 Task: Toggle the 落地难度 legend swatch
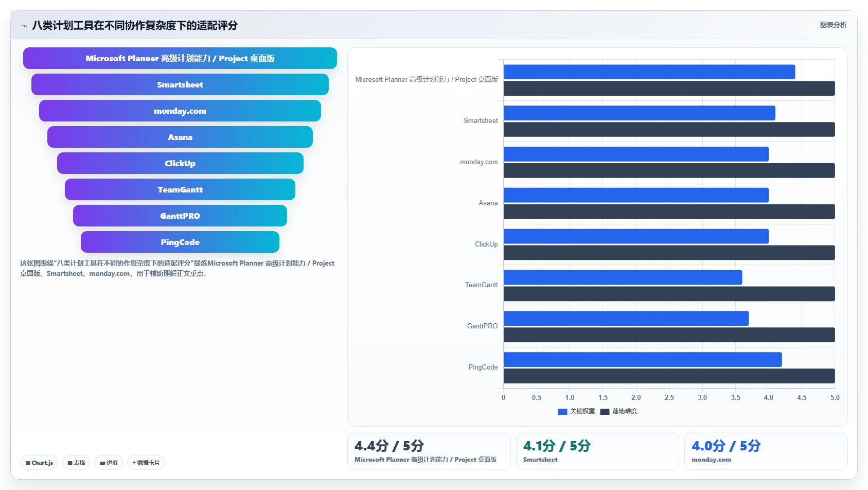click(605, 411)
